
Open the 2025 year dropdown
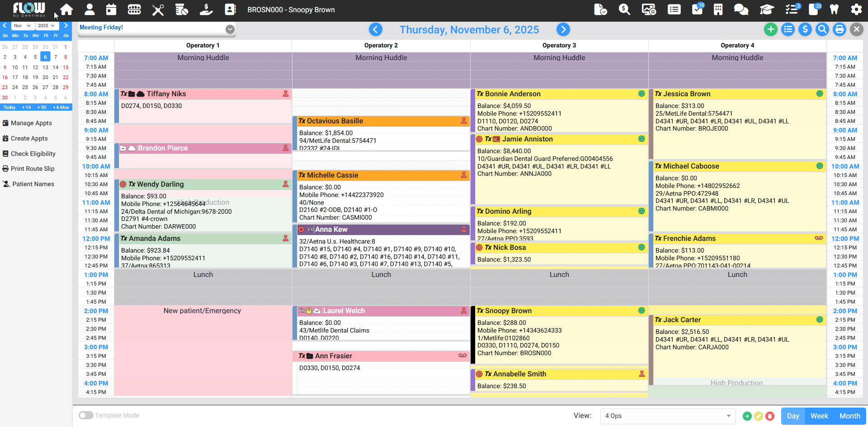pyautogui.click(x=47, y=26)
